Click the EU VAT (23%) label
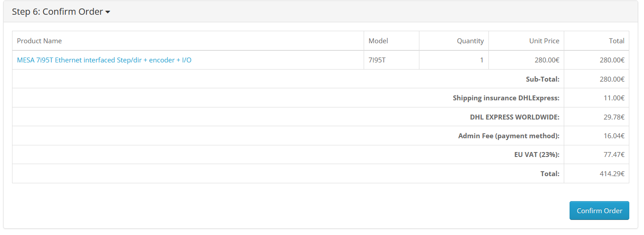This screenshot has height=235, width=644. (537, 155)
